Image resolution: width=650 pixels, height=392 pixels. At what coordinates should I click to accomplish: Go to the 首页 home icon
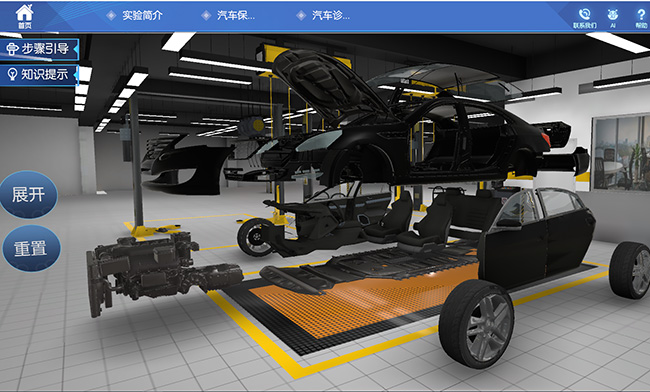tap(24, 16)
